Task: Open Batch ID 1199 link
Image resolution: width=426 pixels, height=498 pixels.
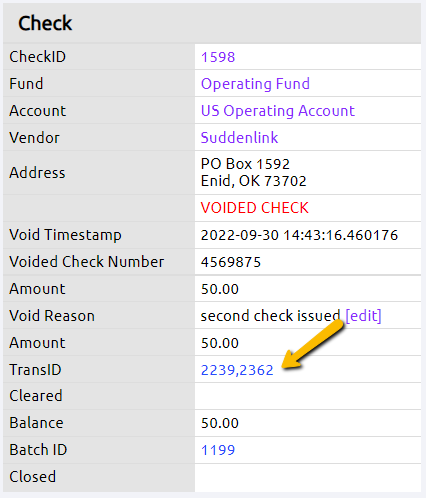Action: pos(218,450)
